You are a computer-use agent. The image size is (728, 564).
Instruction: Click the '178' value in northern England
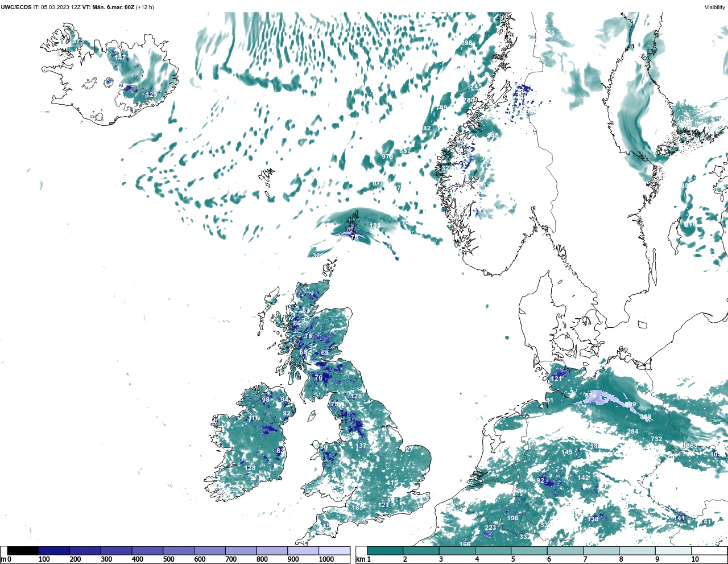click(357, 396)
